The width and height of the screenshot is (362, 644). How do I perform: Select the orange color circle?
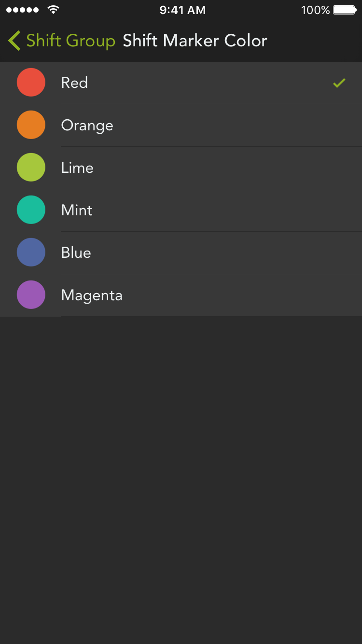[31, 125]
